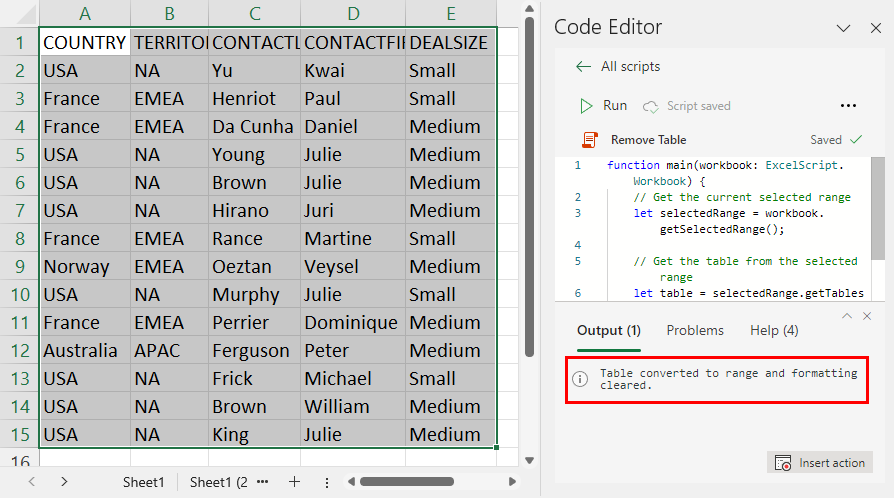Select row 9 header
The width and height of the screenshot is (894, 498).
19,266
